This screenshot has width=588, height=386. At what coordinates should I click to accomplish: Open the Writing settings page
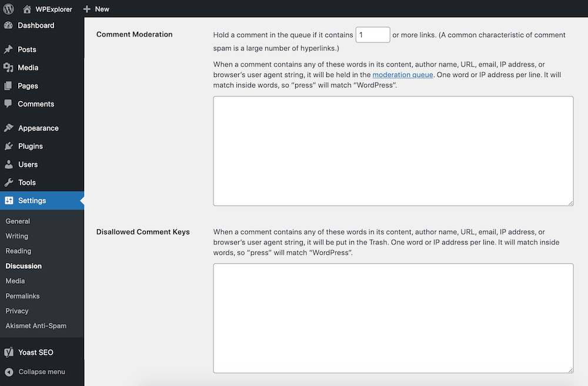16,236
